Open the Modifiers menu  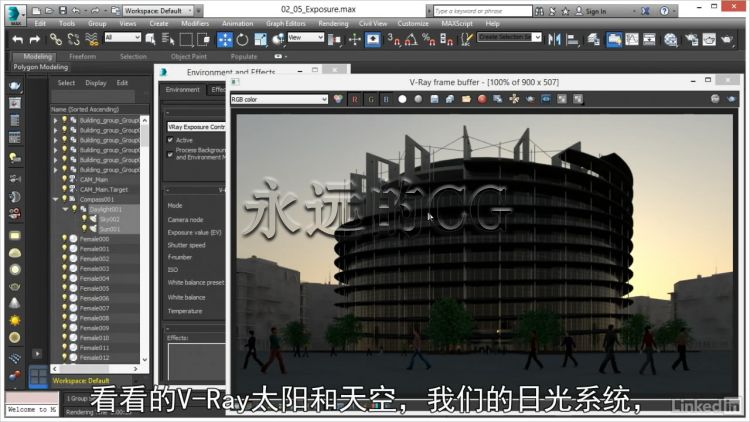(x=195, y=23)
